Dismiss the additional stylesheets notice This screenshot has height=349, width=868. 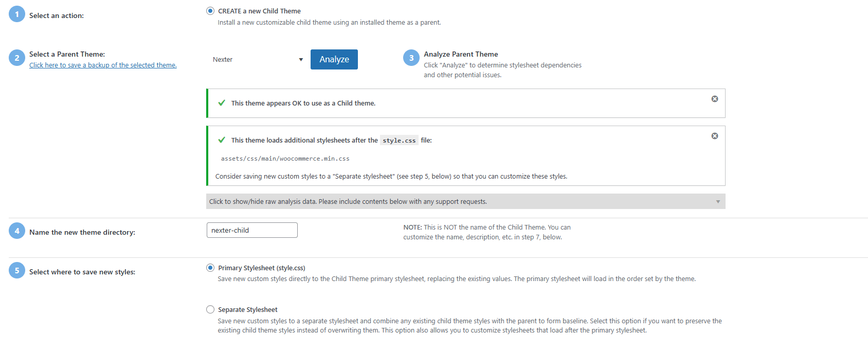click(714, 136)
